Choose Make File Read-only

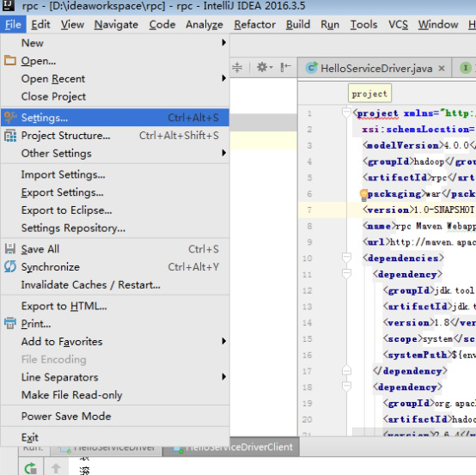pyautogui.click(x=115, y=395)
